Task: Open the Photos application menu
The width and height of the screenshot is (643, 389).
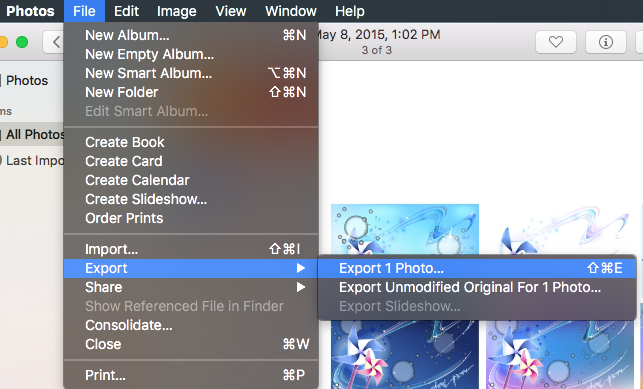Action: tap(30, 11)
